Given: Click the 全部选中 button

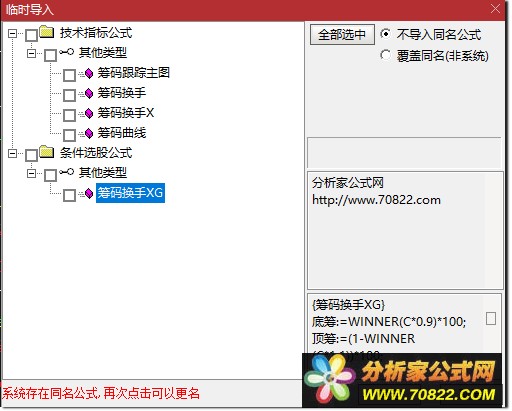Looking at the screenshot, I should click(342, 34).
